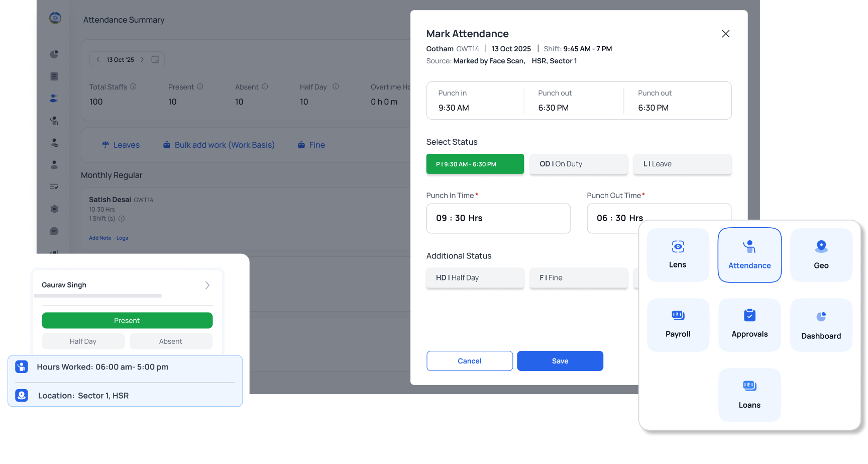Select the blue staff sidebar icon
Screen dimensions: 868x464
click(54, 99)
